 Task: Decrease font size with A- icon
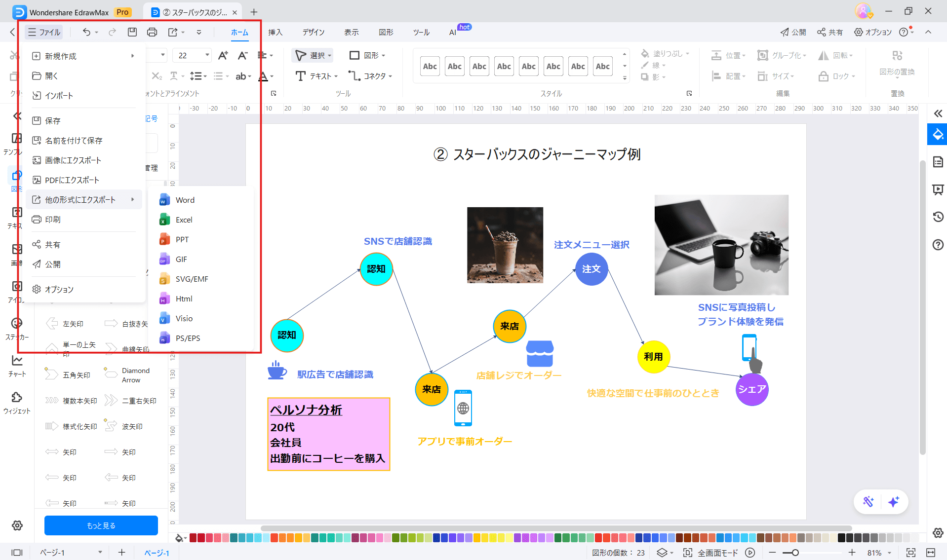[242, 55]
